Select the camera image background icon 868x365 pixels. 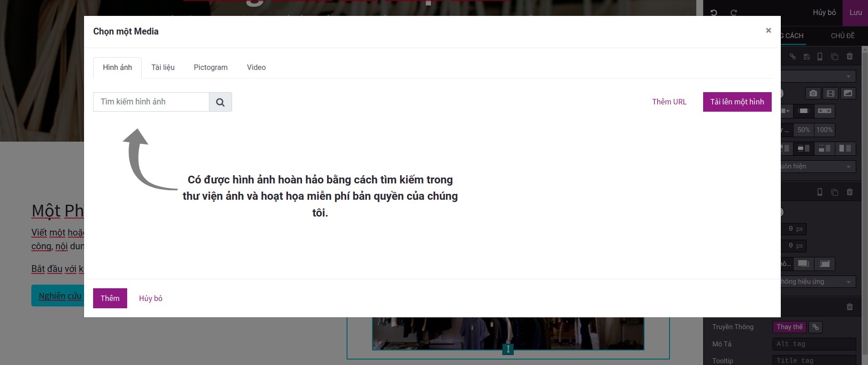click(813, 94)
